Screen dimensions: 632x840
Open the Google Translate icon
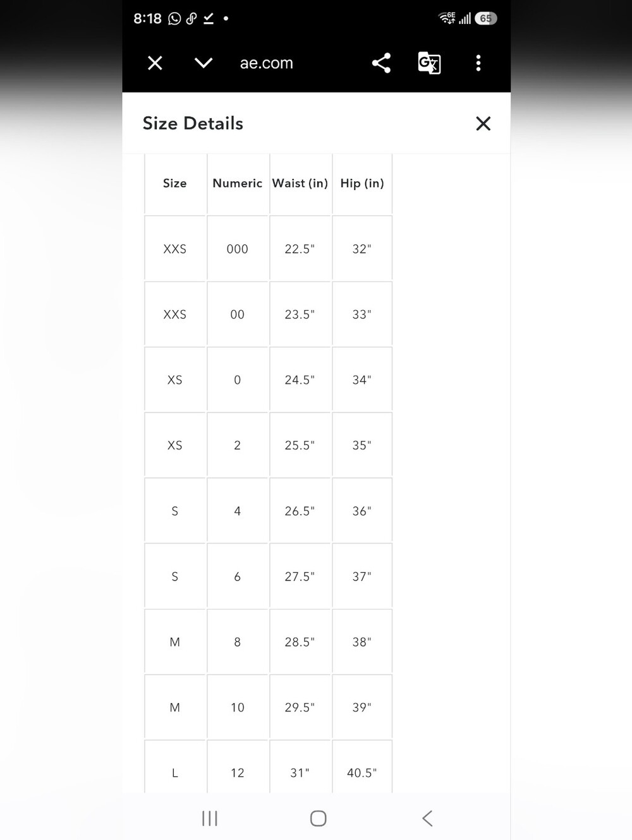[429, 63]
